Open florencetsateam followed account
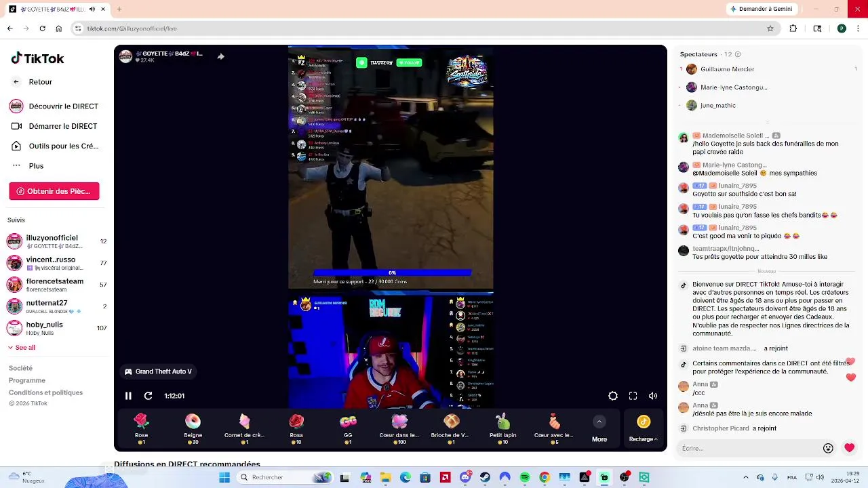This screenshot has height=488, width=868. (56, 285)
